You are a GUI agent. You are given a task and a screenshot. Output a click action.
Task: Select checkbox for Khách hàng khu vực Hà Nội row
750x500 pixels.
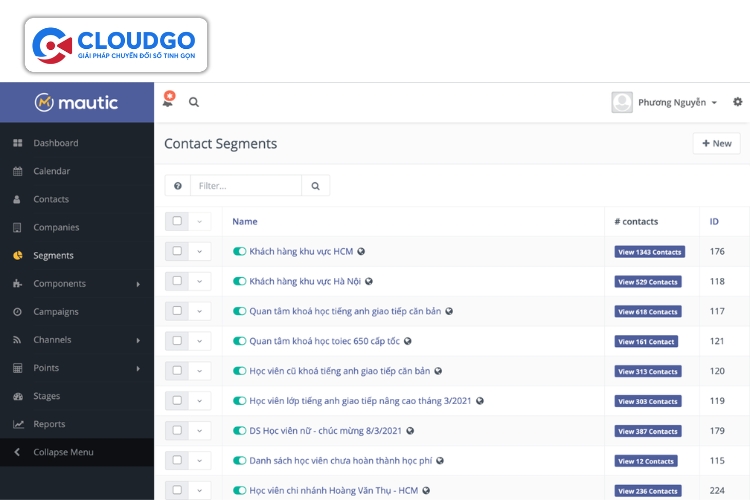pyautogui.click(x=177, y=281)
